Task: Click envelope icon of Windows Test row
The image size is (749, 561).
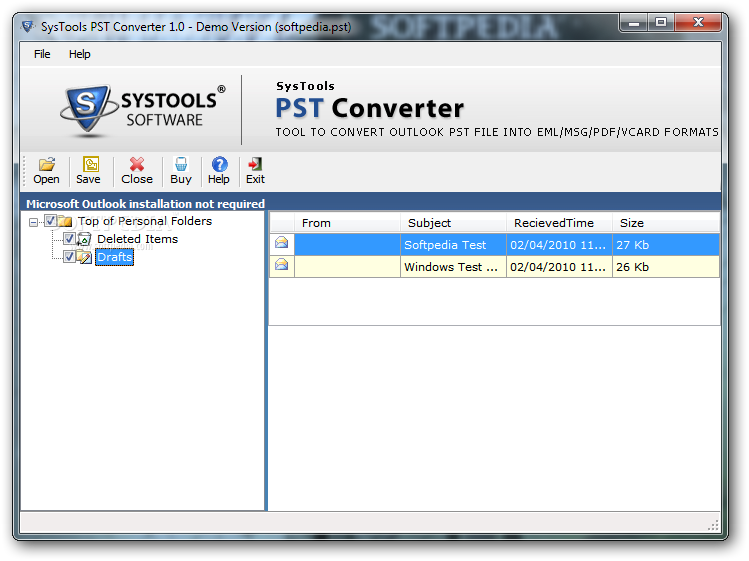Action: coord(282,264)
